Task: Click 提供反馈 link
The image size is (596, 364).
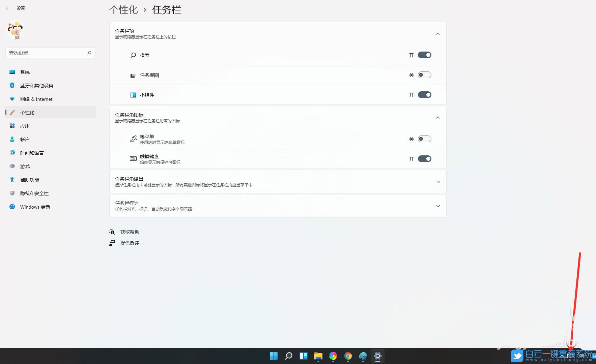Action: [x=130, y=243]
